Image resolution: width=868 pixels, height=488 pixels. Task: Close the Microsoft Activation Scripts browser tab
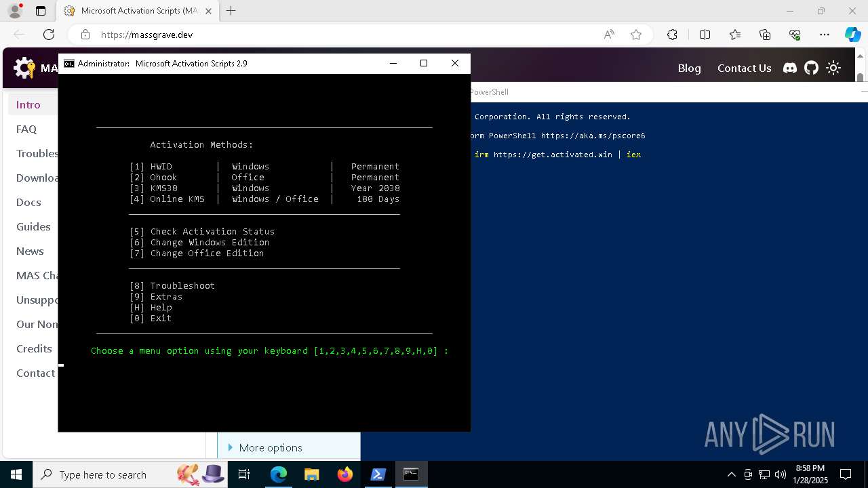(x=208, y=11)
